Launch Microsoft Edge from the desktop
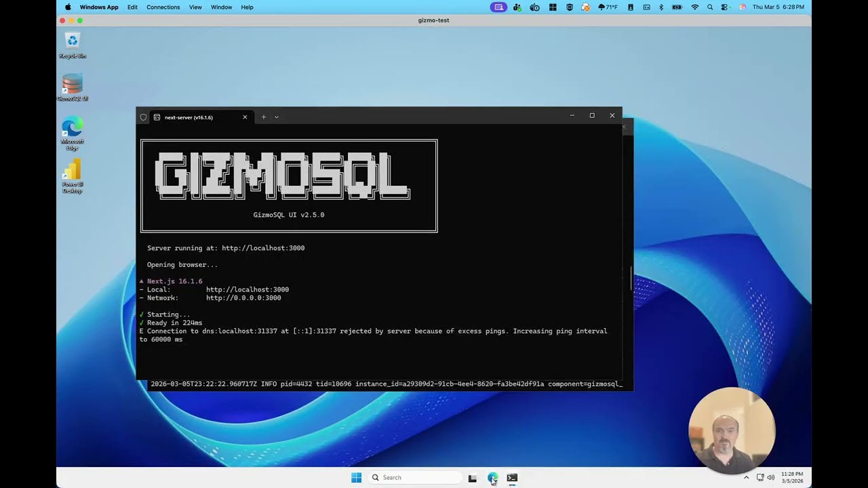The width and height of the screenshot is (868, 488). tap(73, 134)
